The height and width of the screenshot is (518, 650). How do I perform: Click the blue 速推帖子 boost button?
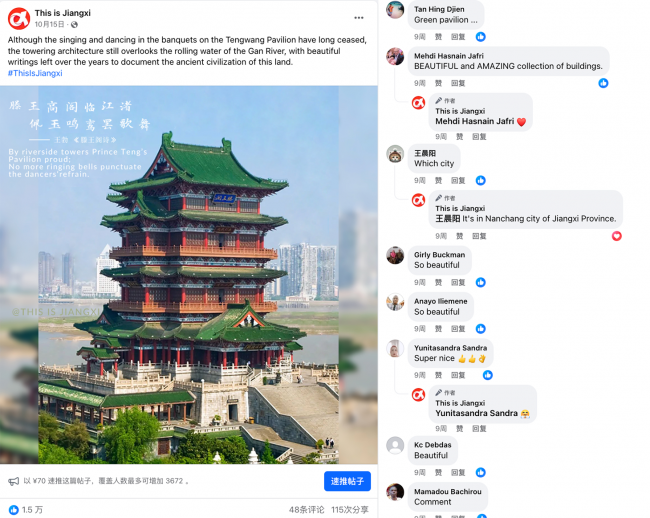[347, 481]
